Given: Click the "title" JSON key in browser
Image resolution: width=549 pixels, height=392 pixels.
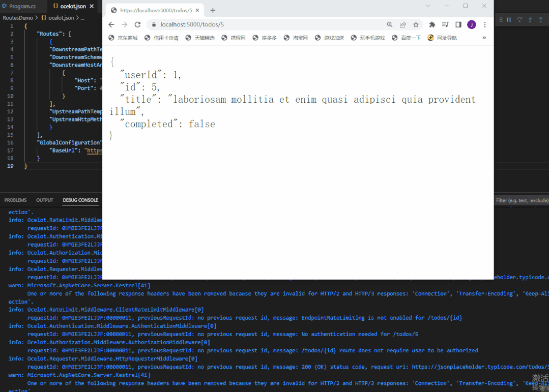Looking at the screenshot, I should tap(138, 100).
